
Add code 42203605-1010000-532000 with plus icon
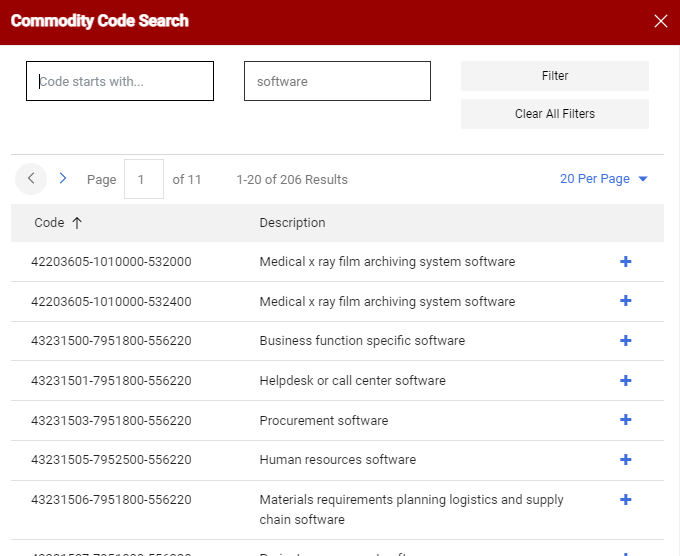pos(626,262)
